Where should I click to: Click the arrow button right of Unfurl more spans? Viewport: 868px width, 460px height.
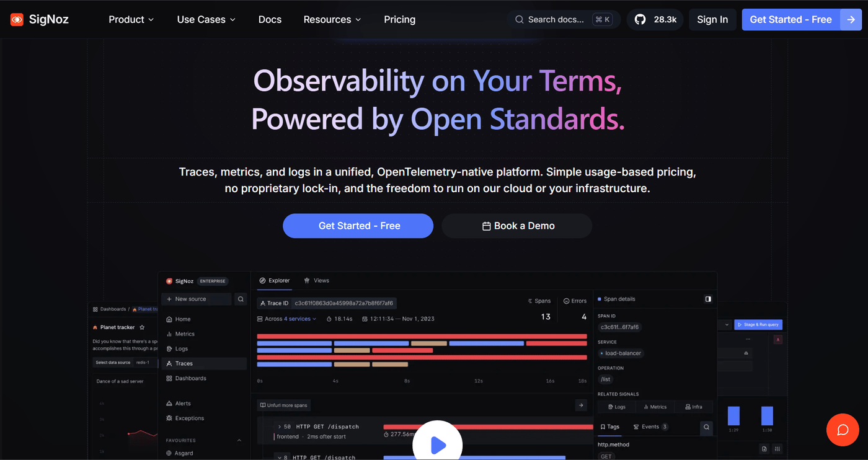(581, 405)
